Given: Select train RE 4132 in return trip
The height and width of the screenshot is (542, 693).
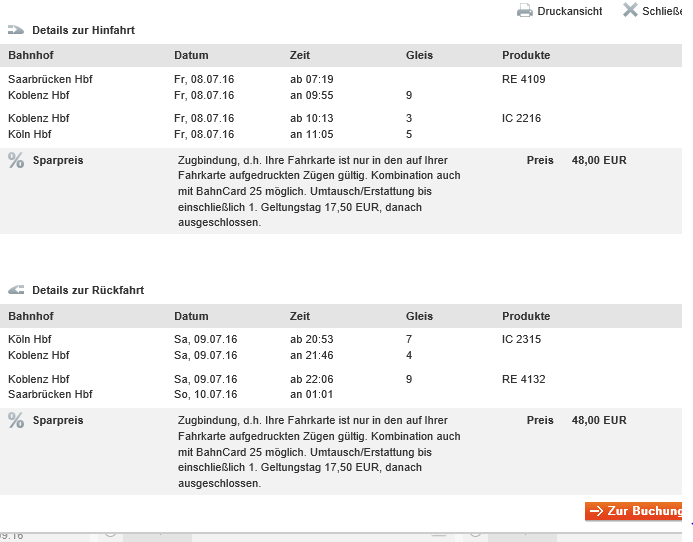Looking at the screenshot, I should [523, 379].
